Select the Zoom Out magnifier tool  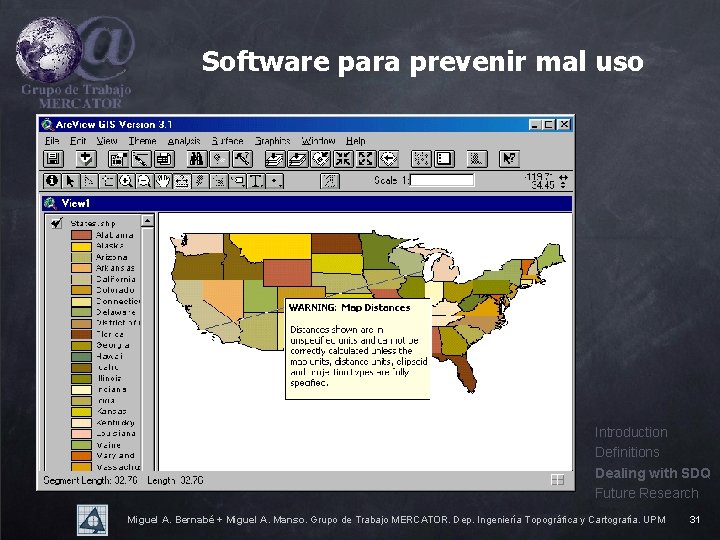tap(145, 181)
